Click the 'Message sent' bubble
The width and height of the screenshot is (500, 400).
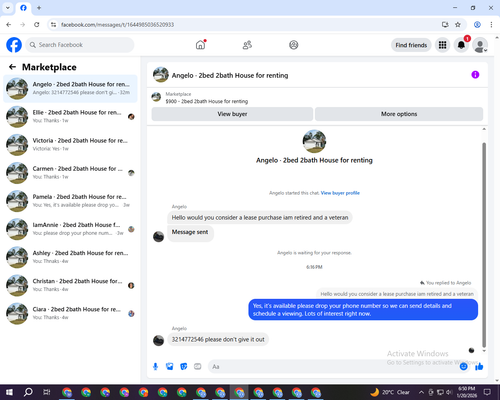pos(190,232)
